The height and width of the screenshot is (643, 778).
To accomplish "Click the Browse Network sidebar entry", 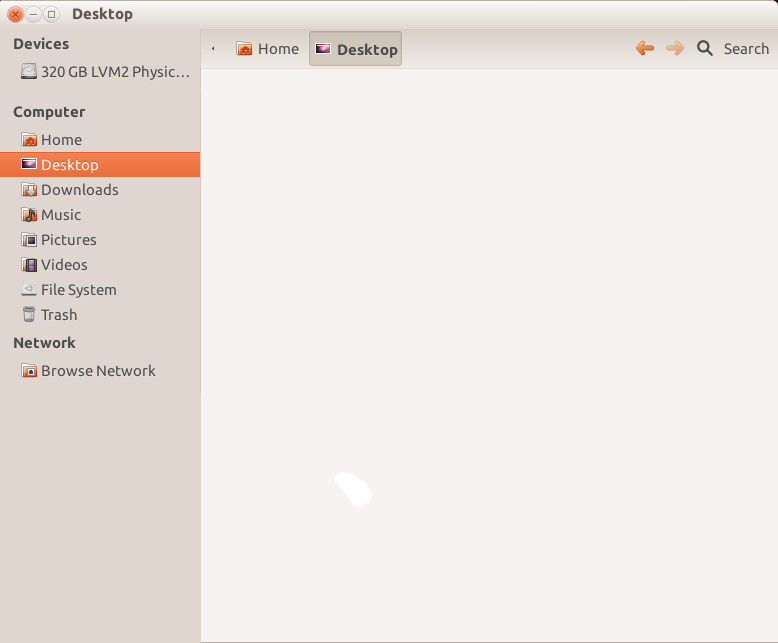I will (x=97, y=371).
